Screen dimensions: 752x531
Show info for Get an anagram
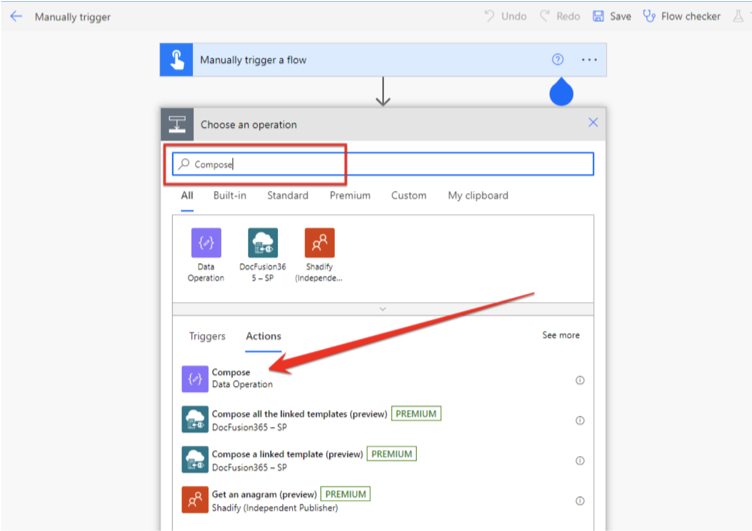tap(580, 501)
